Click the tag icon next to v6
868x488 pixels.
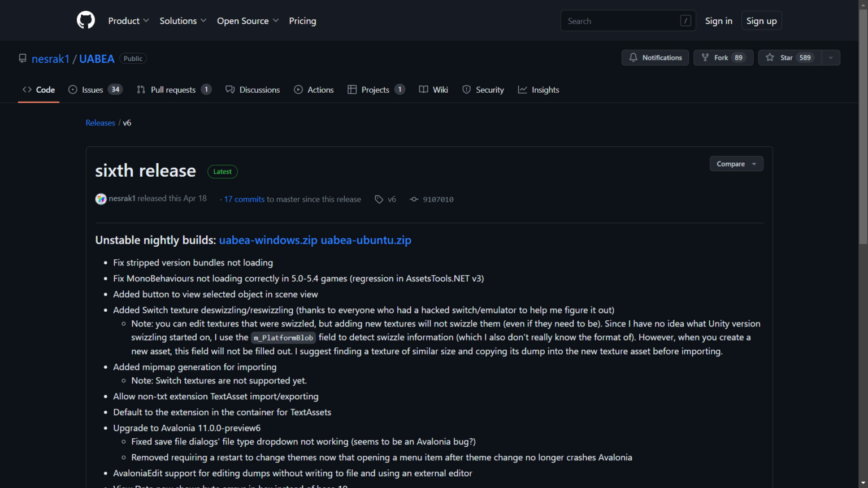pyautogui.click(x=379, y=199)
